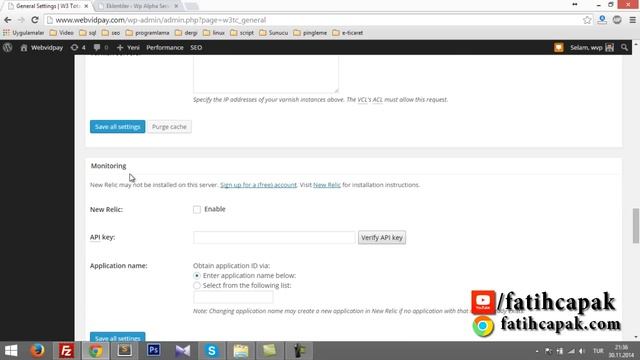This screenshot has height=360, width=640.
Task: Click the TUR language indicator
Action: (598, 351)
